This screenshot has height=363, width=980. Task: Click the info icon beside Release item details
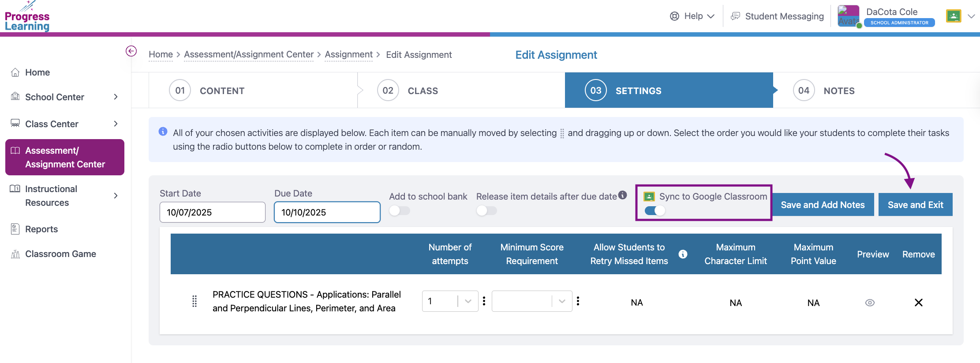[x=622, y=195]
